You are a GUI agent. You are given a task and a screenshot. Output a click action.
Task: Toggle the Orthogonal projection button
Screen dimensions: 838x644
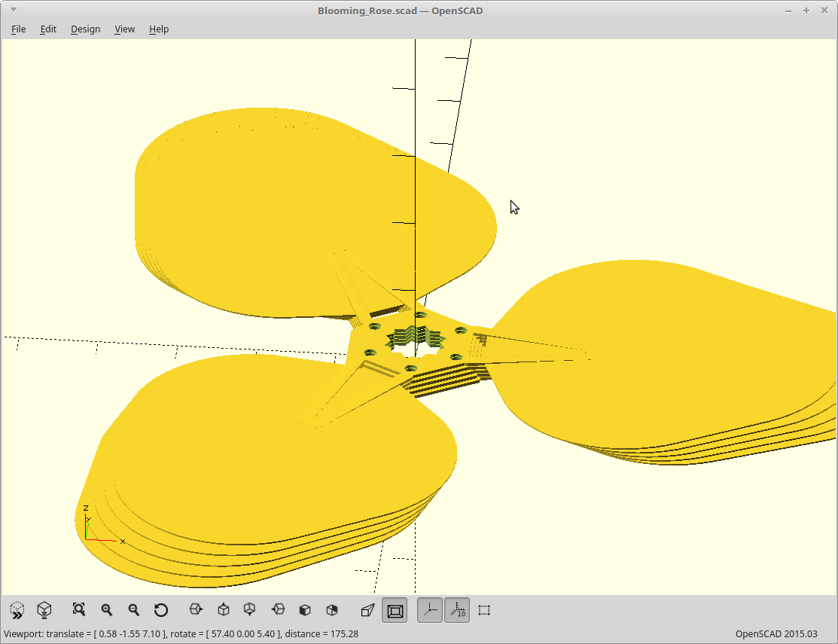pos(395,610)
